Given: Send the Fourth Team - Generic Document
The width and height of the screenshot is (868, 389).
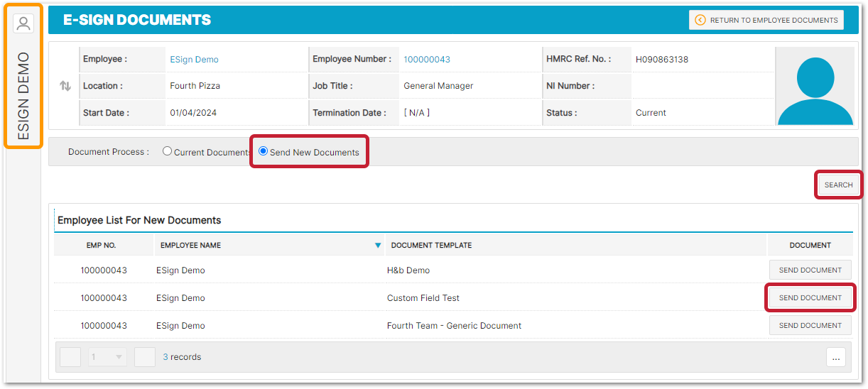Looking at the screenshot, I should 810,326.
